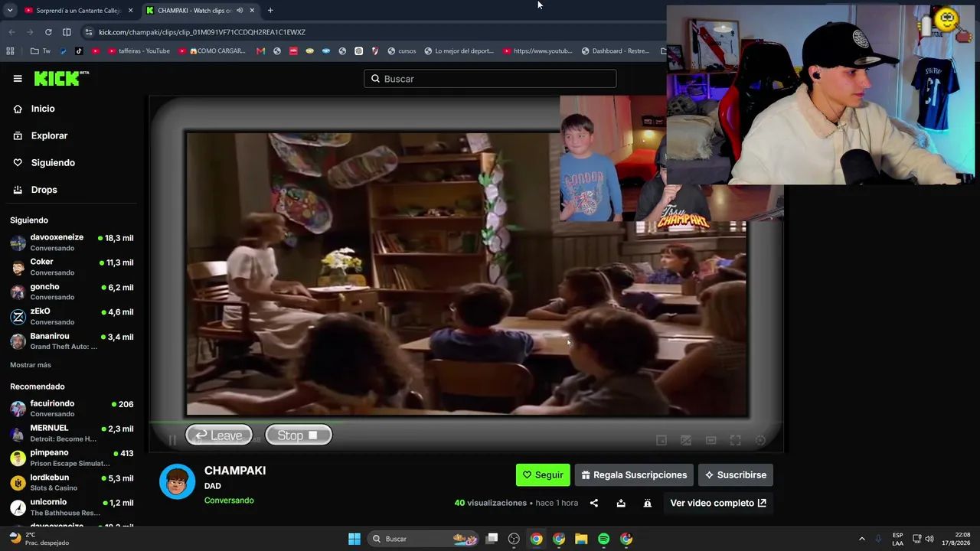Open the COMO CARGAR bookmark
The image size is (980, 551).
[212, 51]
